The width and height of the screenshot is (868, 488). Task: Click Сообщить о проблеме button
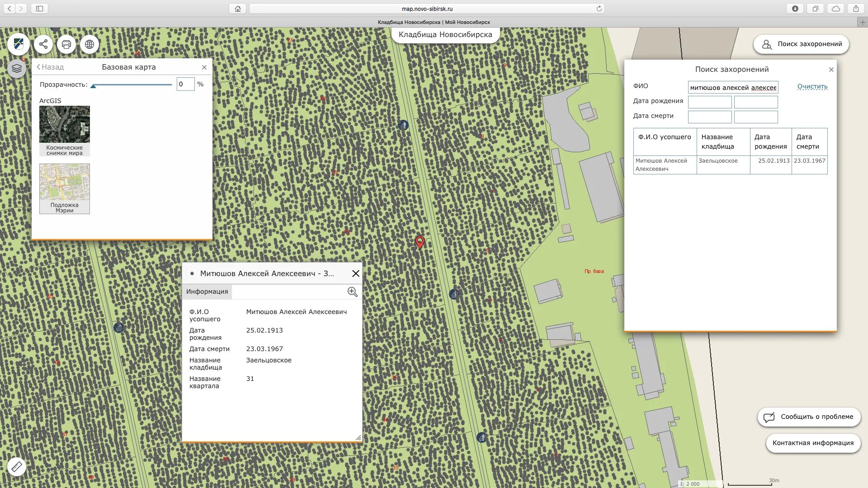[809, 417]
